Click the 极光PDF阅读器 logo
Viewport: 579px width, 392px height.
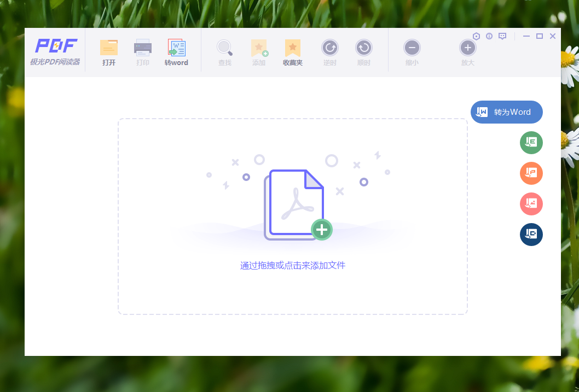pyautogui.click(x=55, y=51)
